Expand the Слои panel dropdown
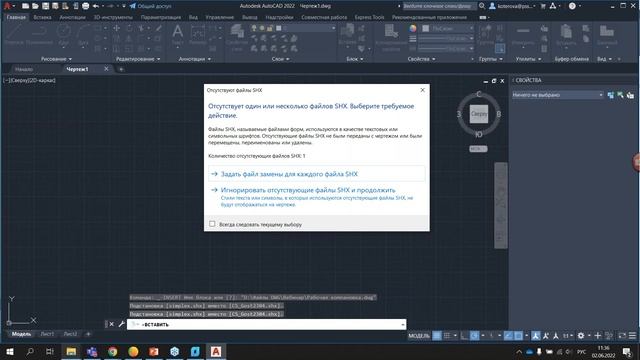 pos(280,59)
